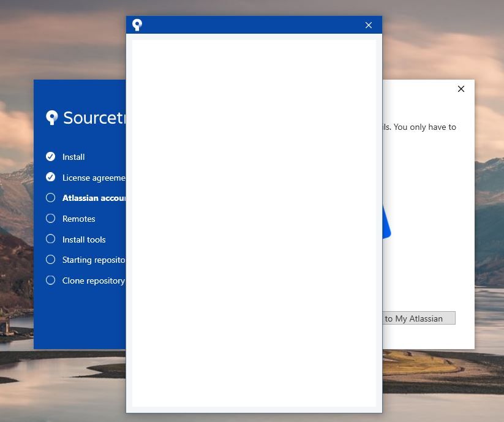Close the Sourcetree setup wizard window

tap(461, 89)
